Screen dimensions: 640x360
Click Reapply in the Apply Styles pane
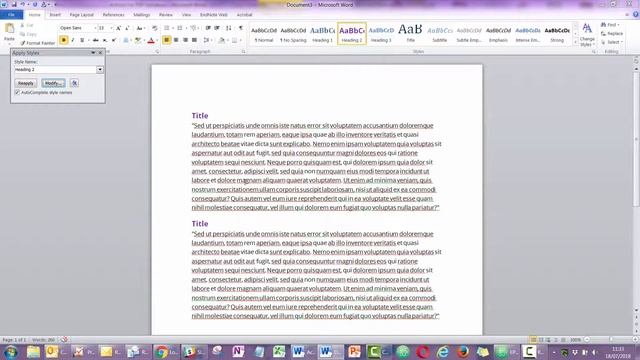[26, 83]
